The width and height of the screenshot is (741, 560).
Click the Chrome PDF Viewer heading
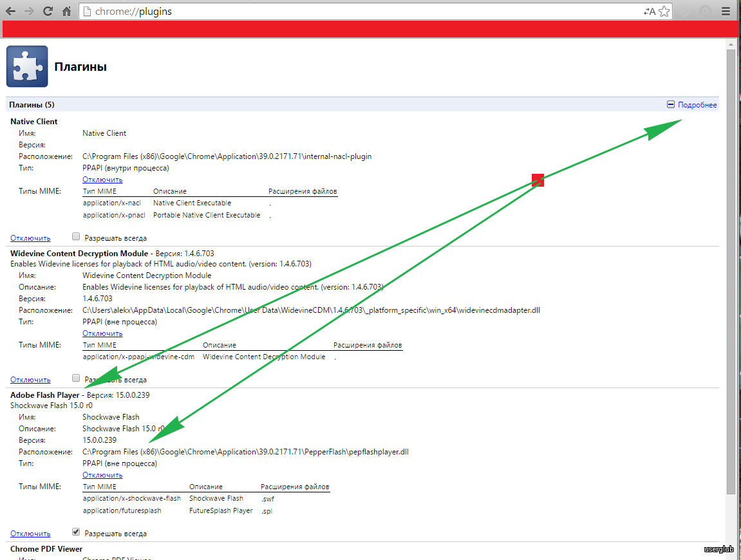[x=46, y=549]
